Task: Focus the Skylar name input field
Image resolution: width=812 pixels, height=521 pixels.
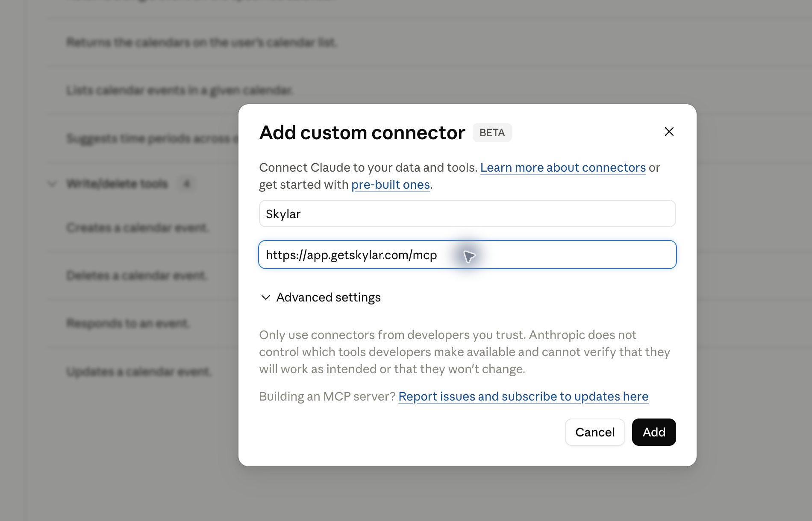Action: click(x=467, y=214)
